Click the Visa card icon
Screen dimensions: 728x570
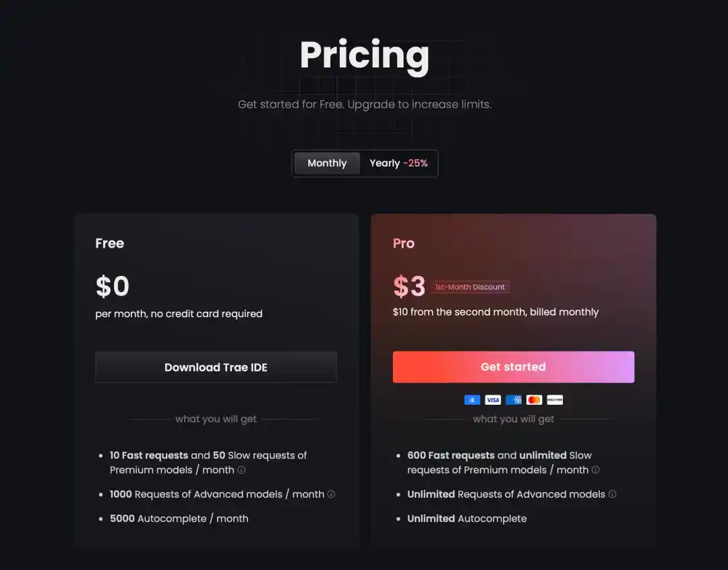coord(493,400)
